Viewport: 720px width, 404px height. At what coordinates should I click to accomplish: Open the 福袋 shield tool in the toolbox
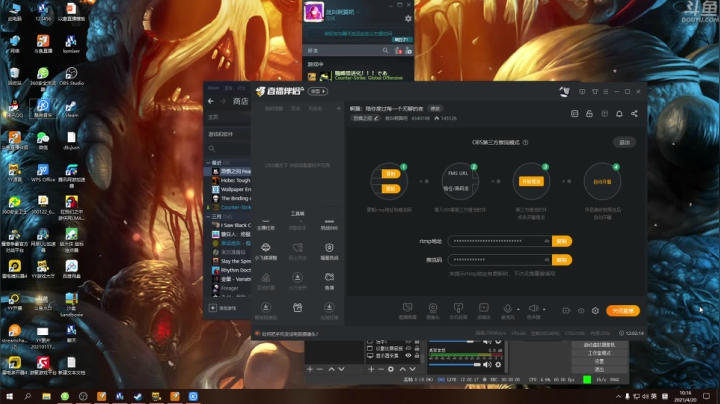click(329, 251)
